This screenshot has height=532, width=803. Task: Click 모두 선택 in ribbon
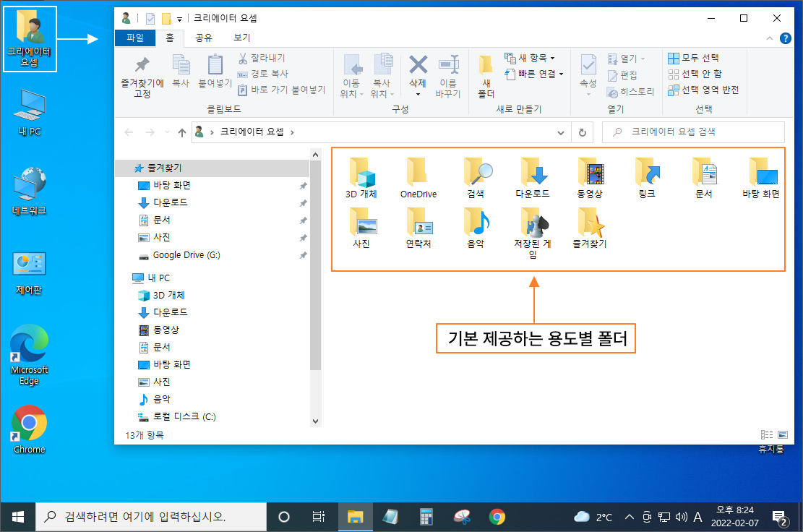point(694,58)
